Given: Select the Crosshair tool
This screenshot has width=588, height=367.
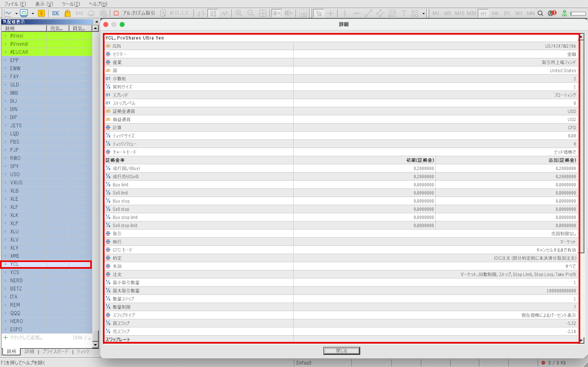Looking at the screenshot, I should (x=331, y=13).
